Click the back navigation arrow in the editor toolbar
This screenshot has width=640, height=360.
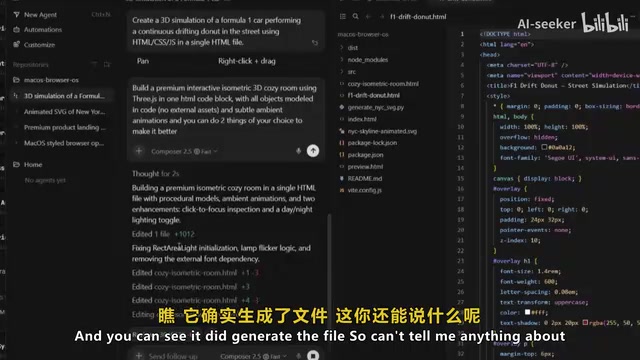pos(368,16)
